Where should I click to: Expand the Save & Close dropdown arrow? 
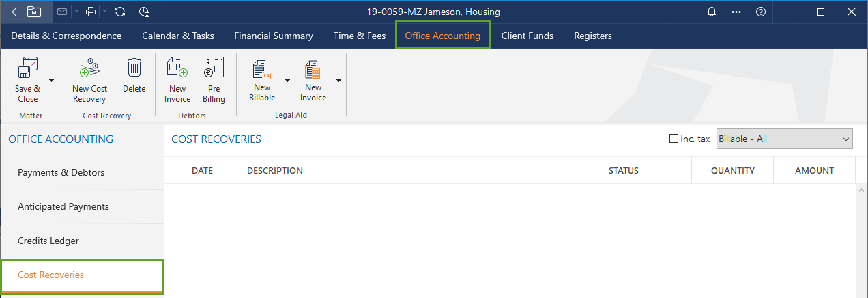pos(51,80)
